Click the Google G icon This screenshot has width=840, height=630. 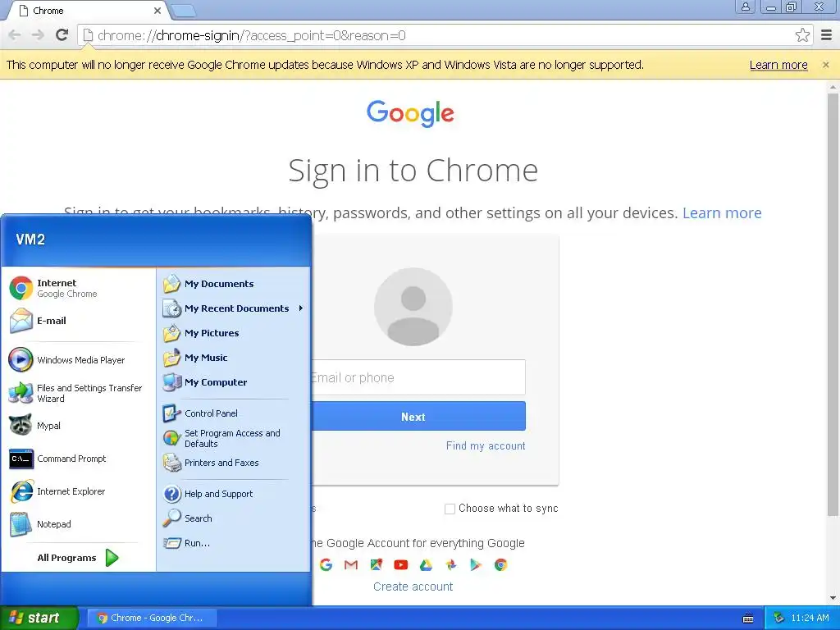326,564
